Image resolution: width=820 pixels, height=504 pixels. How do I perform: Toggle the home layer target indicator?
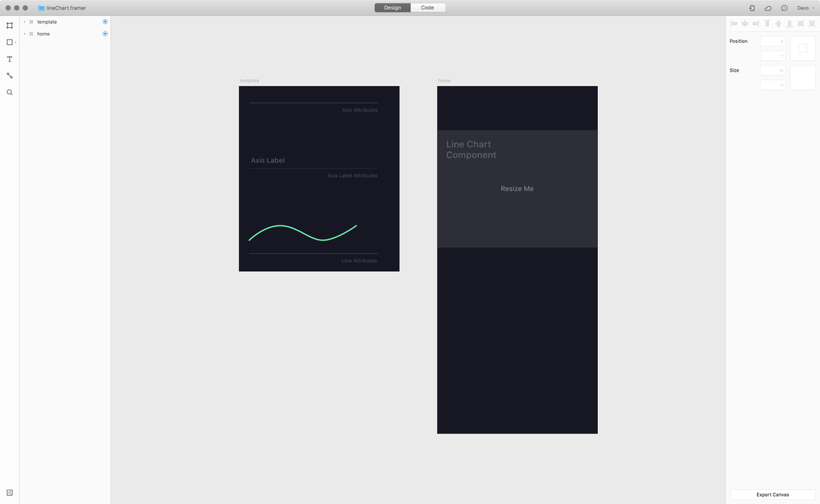[x=105, y=33]
